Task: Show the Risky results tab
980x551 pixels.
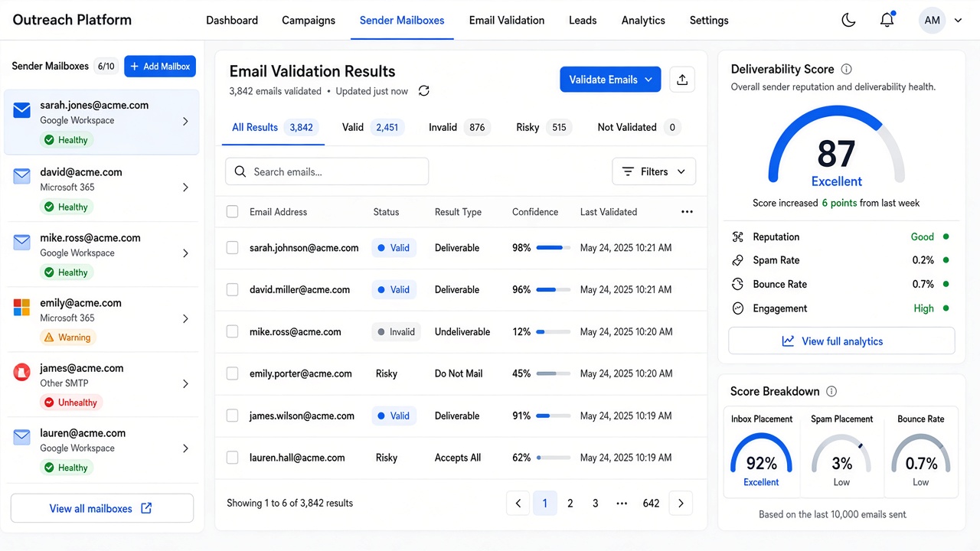Action: (x=544, y=128)
